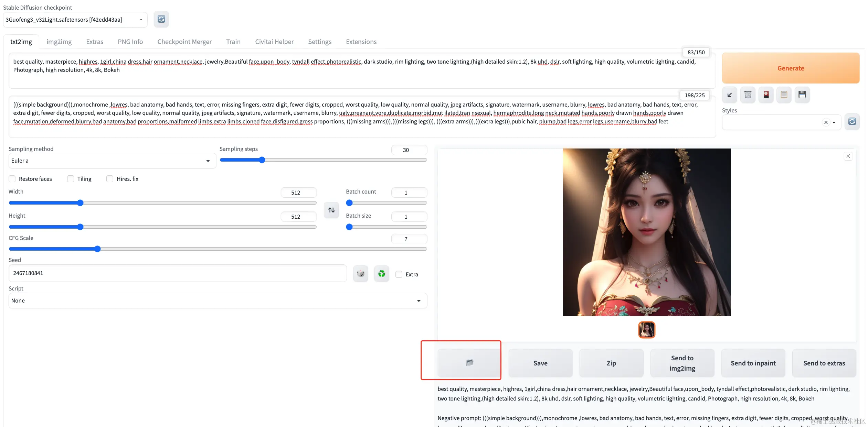Viewport: 868px width, 427px height.
Task: Click the CFG Scale slider handle
Action: [x=97, y=249]
